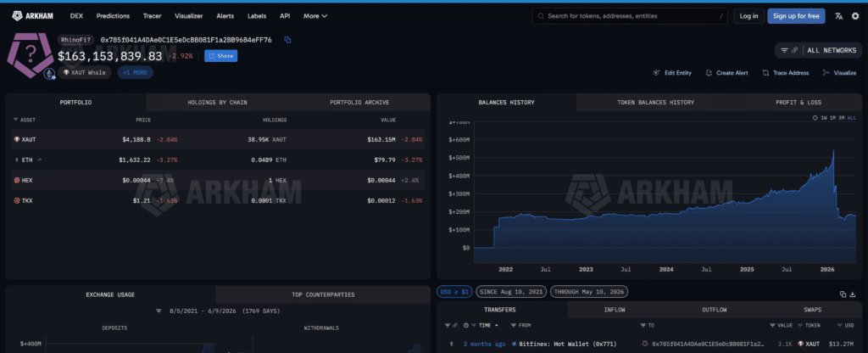Click the HEX token icon in portfolio
Screen dimensions: 868x353
click(x=17, y=180)
